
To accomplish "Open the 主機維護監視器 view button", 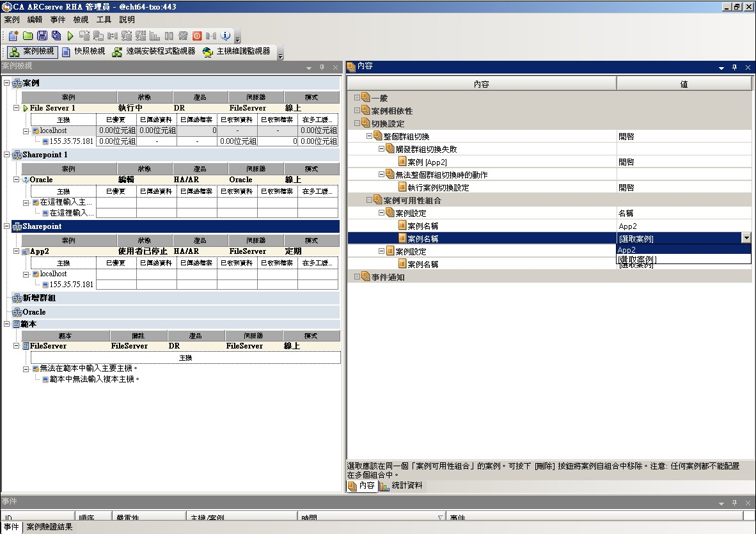I will point(237,52).
